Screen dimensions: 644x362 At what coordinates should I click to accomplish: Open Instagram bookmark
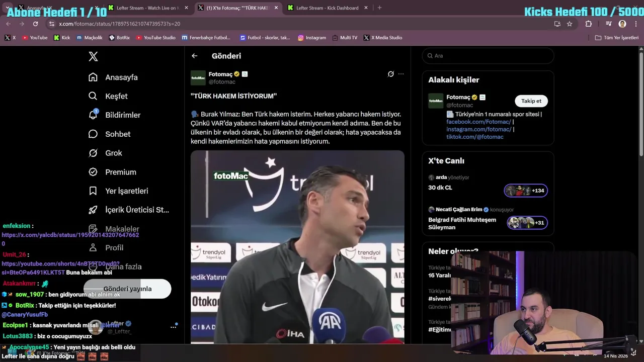(312, 38)
